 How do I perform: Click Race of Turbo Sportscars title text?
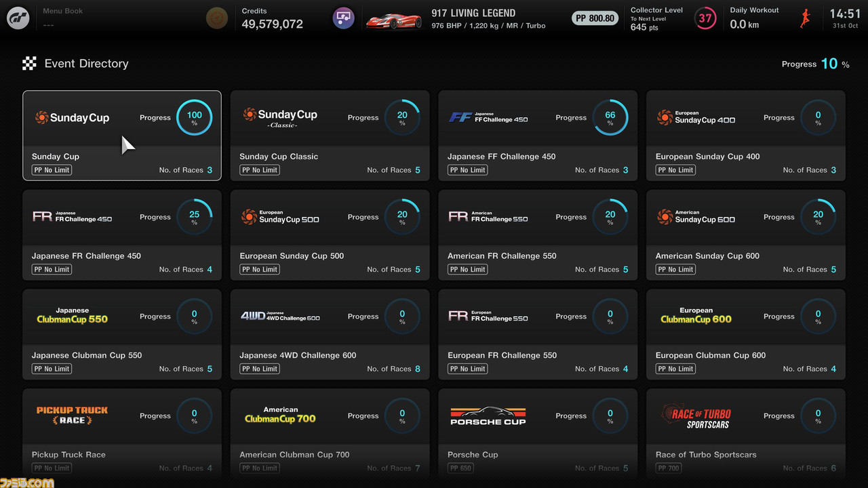point(706,455)
